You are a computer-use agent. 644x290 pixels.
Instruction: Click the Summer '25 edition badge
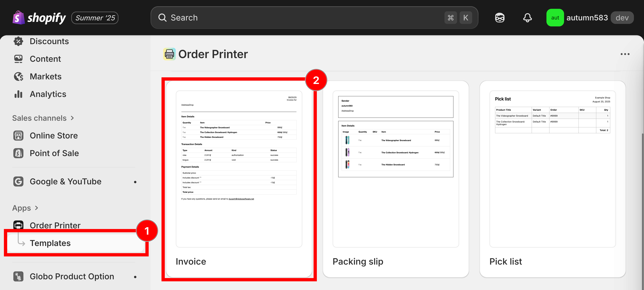(95, 18)
